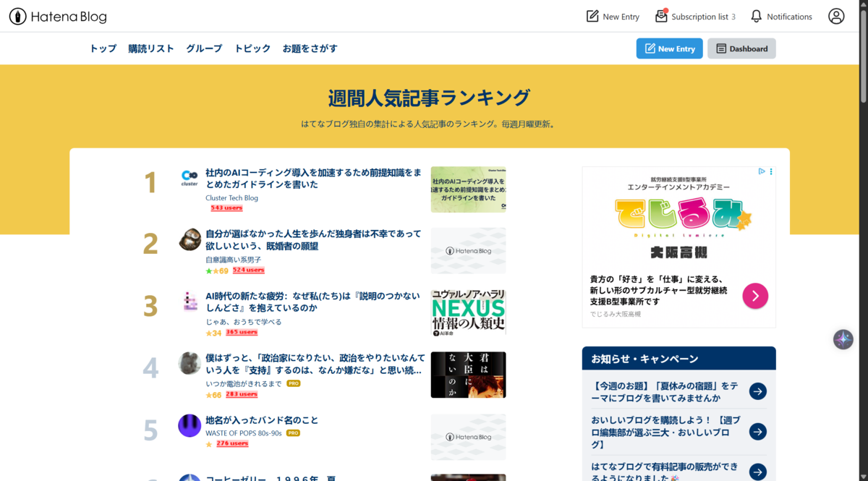
Task: Click the arrow icon beside 今週のお題 notice
Action: point(757,391)
